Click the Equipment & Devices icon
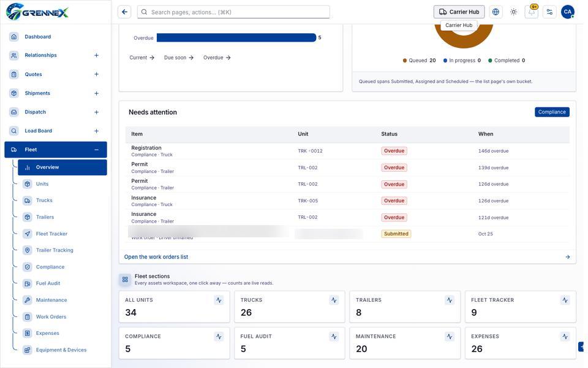The image size is (588, 368). tap(28, 350)
